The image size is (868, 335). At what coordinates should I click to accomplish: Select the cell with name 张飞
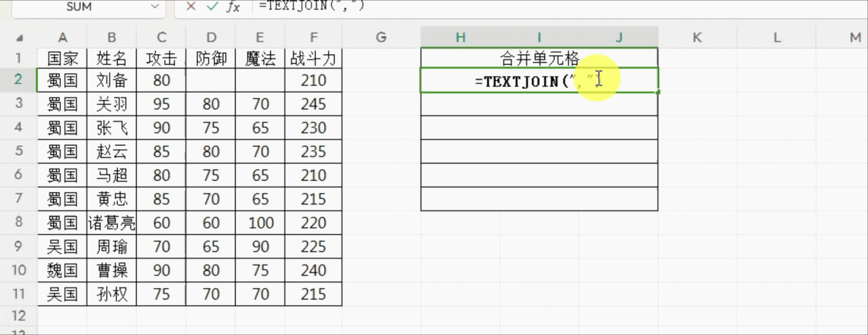pos(112,128)
